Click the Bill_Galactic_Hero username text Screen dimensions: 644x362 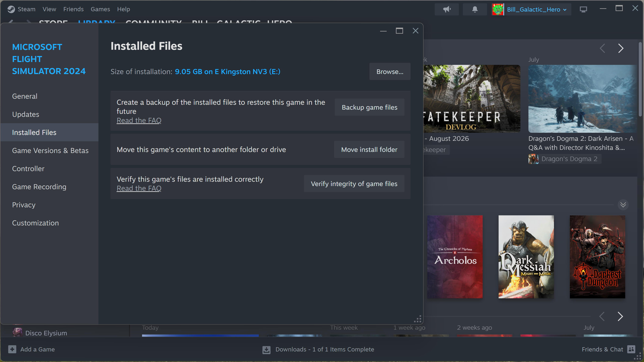click(533, 10)
